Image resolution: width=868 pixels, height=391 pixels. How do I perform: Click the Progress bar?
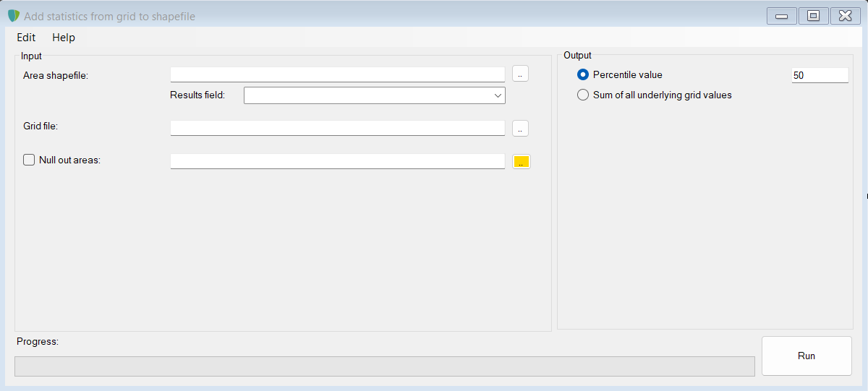click(384, 366)
